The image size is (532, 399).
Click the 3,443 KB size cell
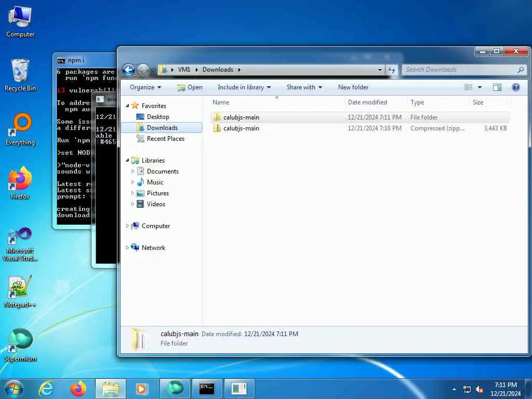[x=495, y=128]
